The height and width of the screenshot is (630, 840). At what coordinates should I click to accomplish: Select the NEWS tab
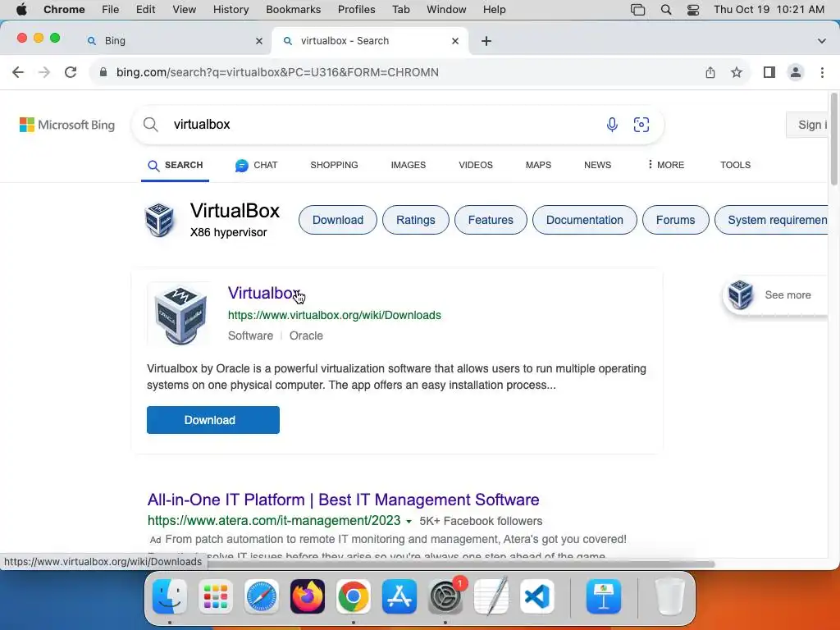click(597, 165)
